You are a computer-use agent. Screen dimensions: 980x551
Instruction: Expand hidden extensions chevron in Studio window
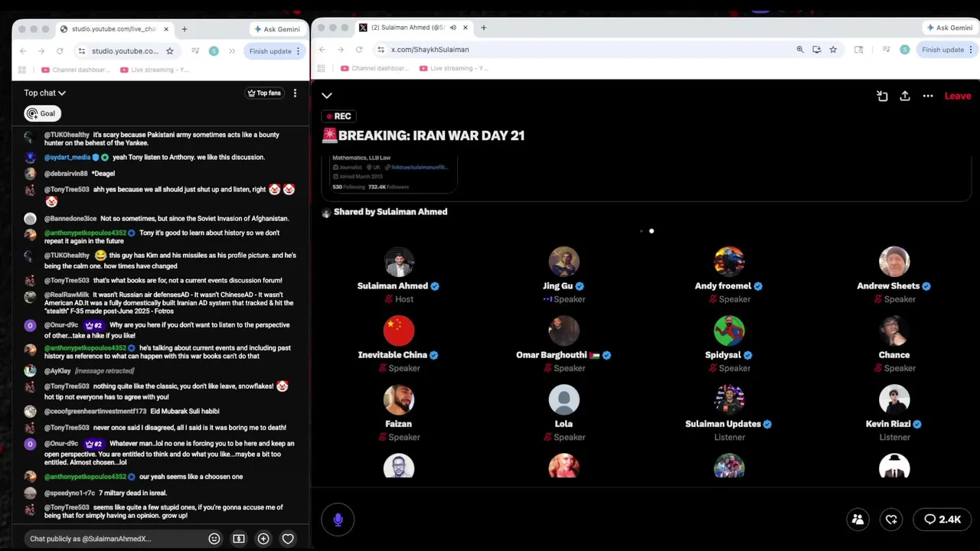232,51
